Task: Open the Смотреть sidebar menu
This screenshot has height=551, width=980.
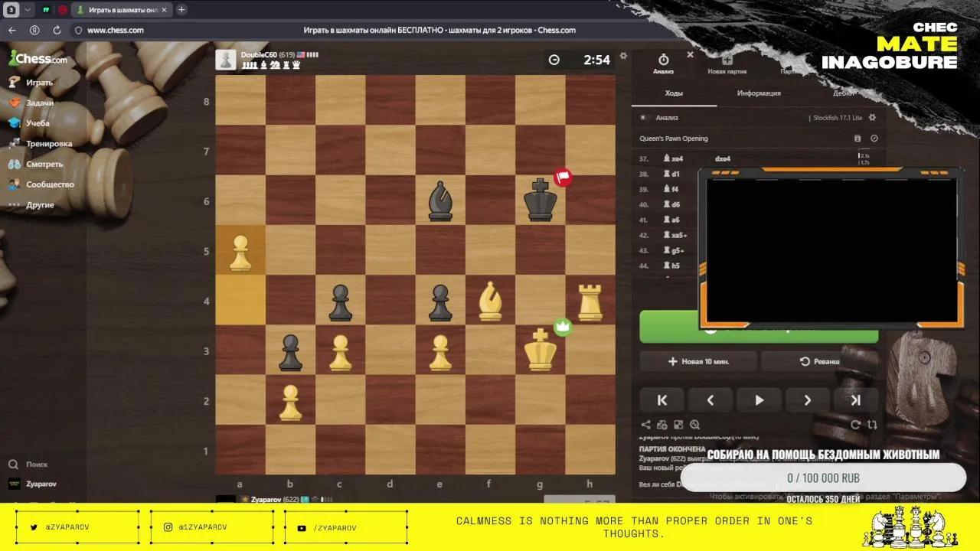Action: (35, 164)
